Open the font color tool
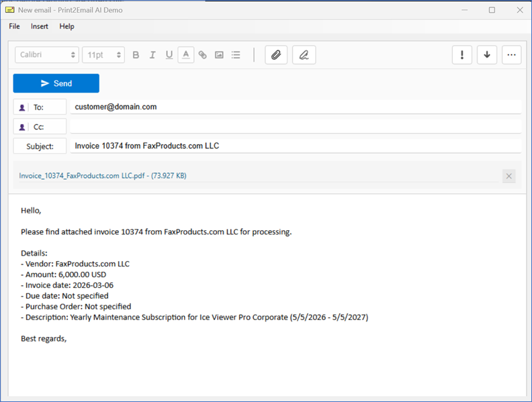The height and width of the screenshot is (402, 532). 186,55
